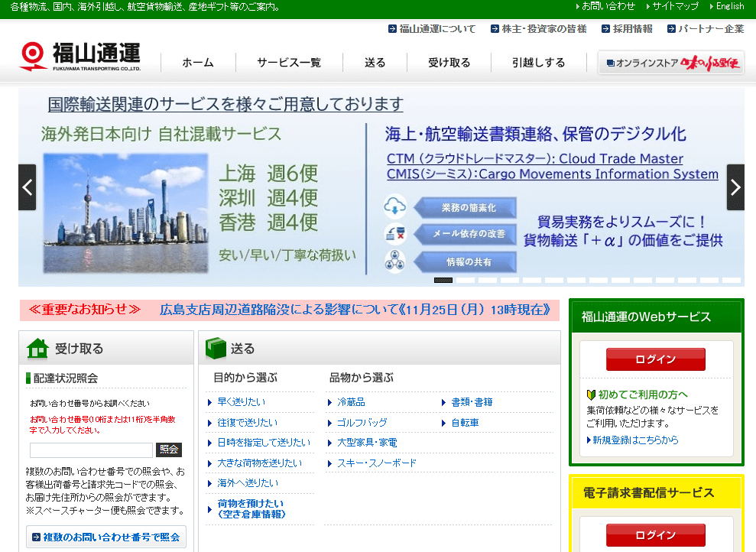
Task: Open サービス一覧 navigation item
Action: click(289, 63)
